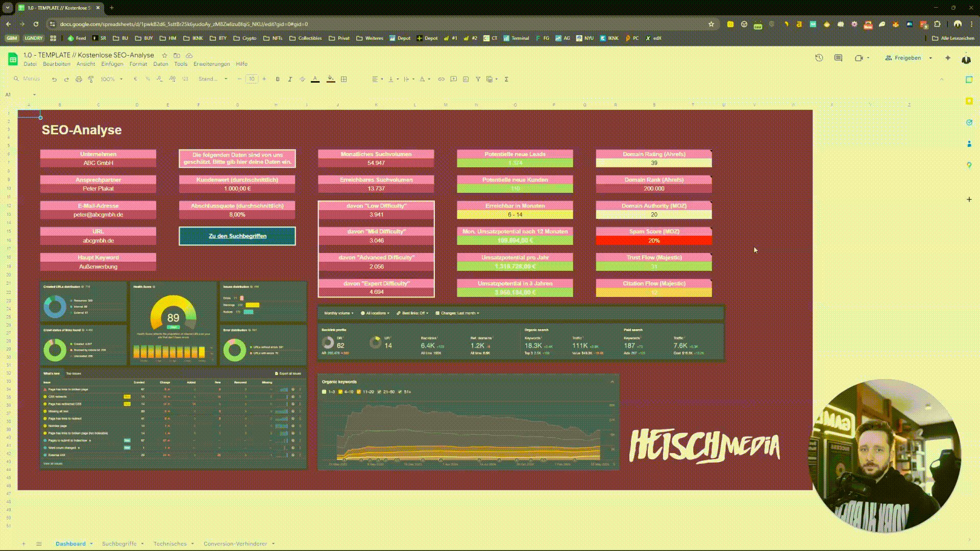Click the undo arrow icon

pyautogui.click(x=54, y=79)
